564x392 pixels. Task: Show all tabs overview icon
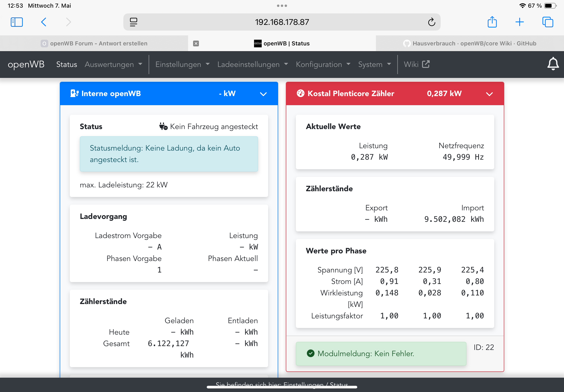(548, 22)
